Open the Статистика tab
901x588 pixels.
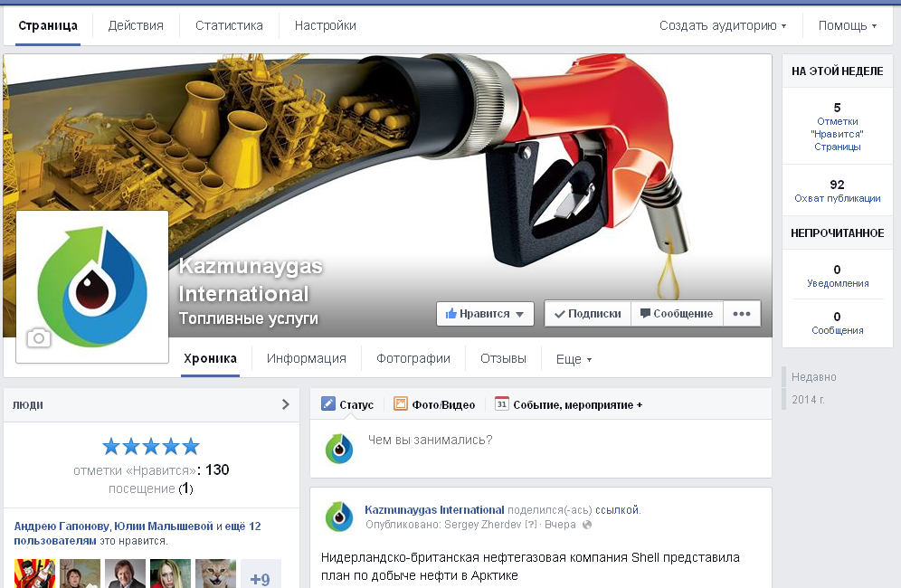(x=229, y=26)
